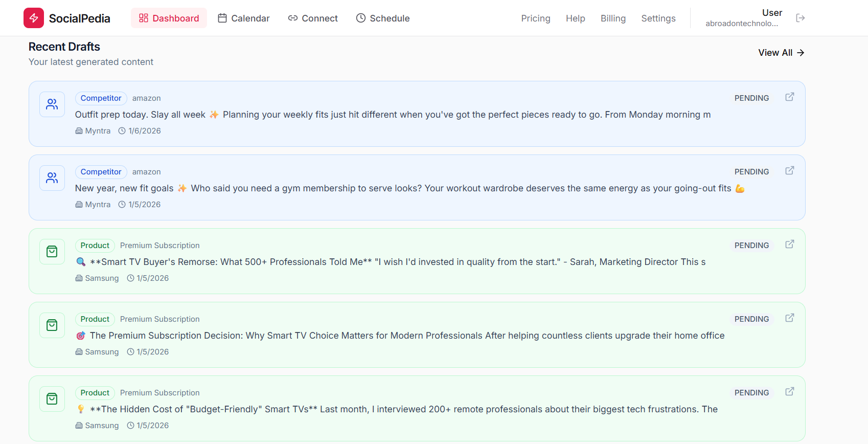Open the Pricing page
This screenshot has width=868, height=444.
pyautogui.click(x=536, y=18)
